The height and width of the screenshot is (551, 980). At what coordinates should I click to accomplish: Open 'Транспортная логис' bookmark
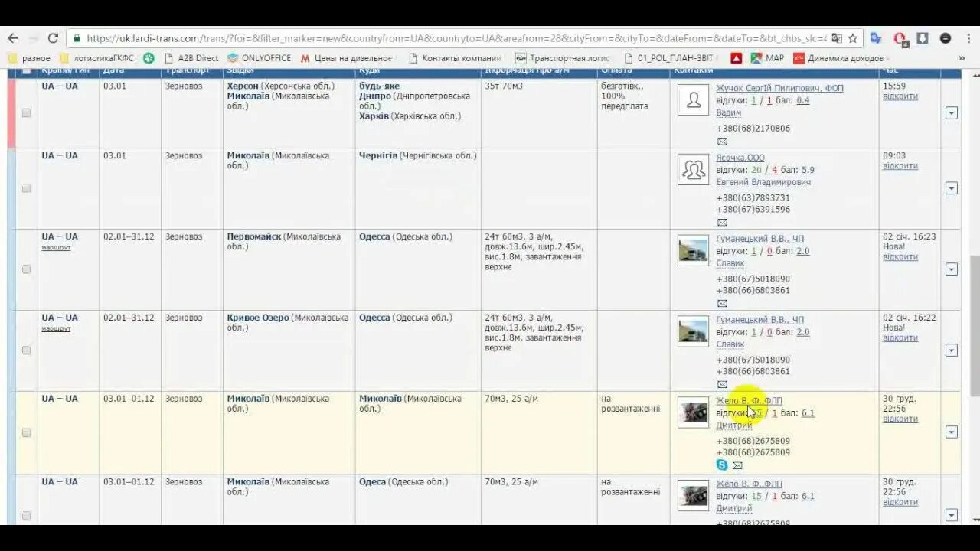[563, 58]
